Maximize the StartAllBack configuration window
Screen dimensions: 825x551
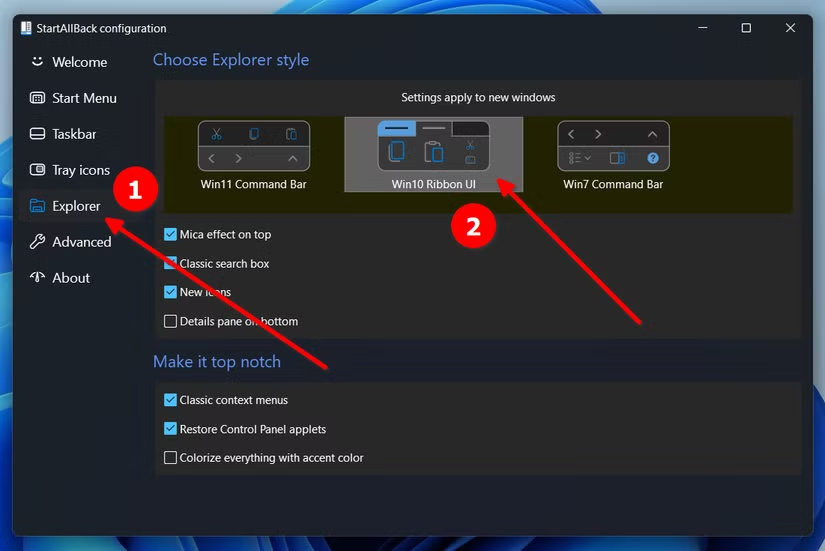click(x=746, y=28)
